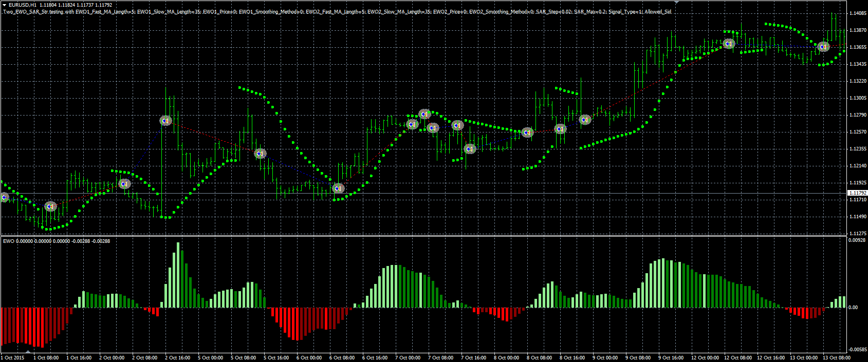Click the tallest light-green EWO histogram bar
The width and height of the screenshot is (868, 362).
click(178, 275)
